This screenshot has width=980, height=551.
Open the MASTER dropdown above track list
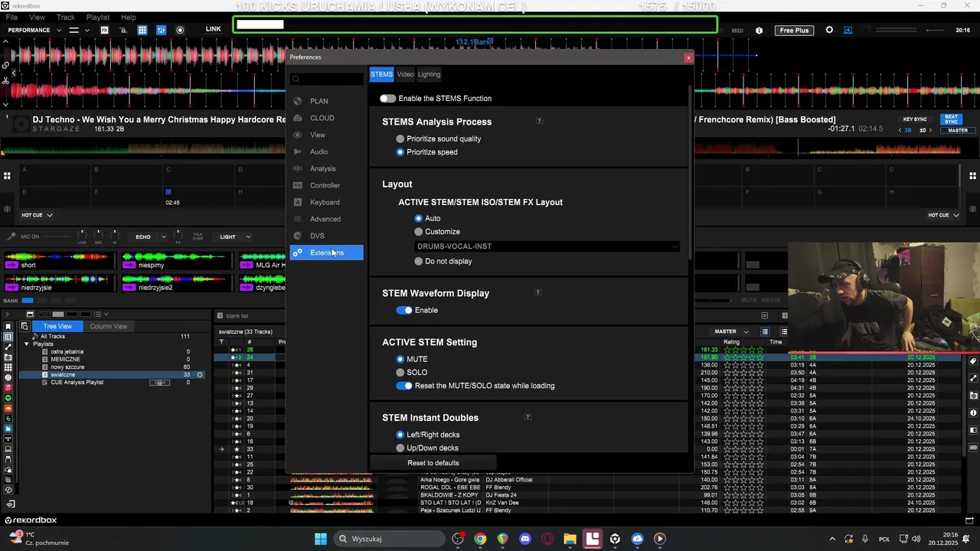[x=731, y=331]
